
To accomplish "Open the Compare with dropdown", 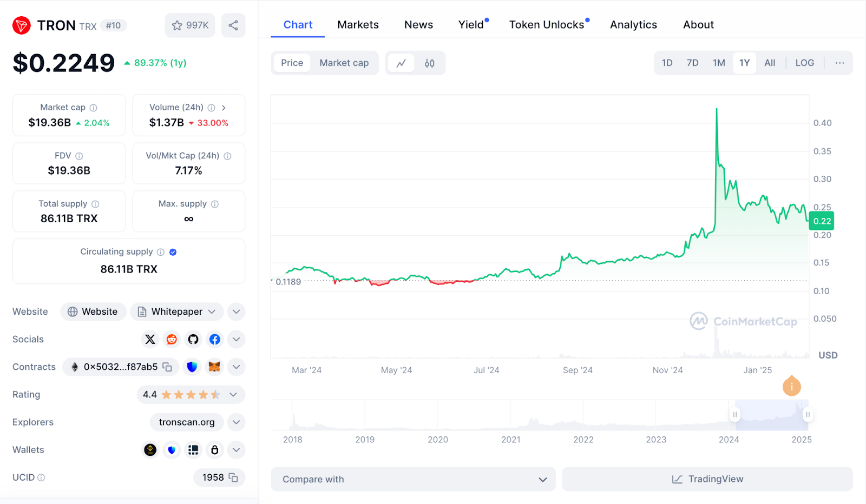I will tap(413, 479).
